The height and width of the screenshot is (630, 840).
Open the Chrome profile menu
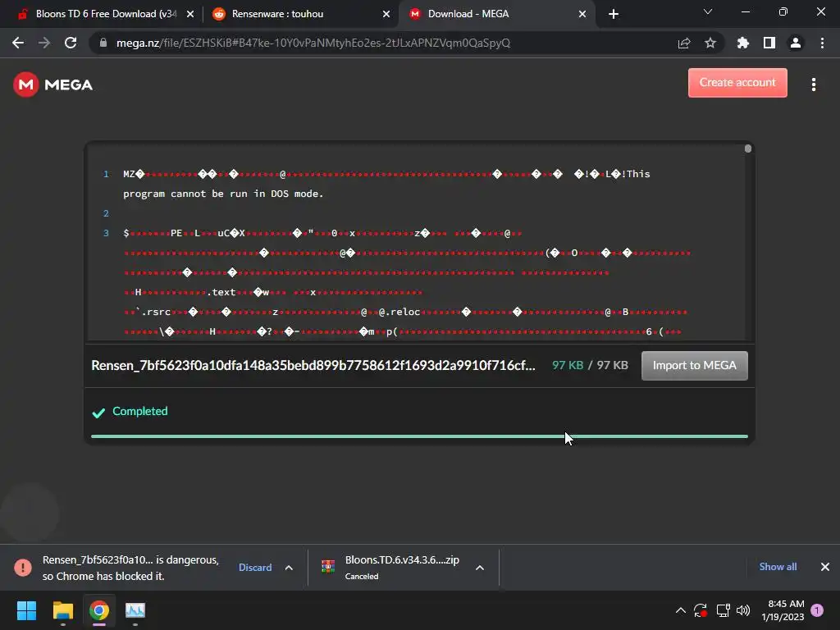[796, 43]
